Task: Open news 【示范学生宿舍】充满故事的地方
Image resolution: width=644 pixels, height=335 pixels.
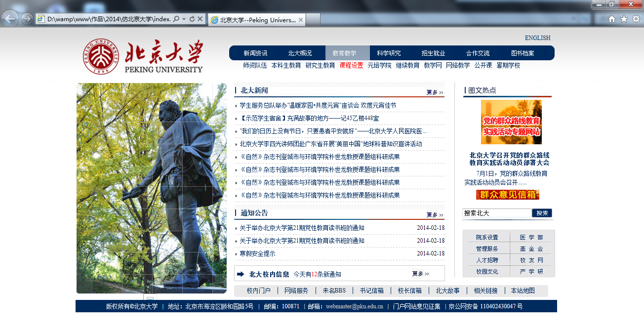Action: coord(309,118)
